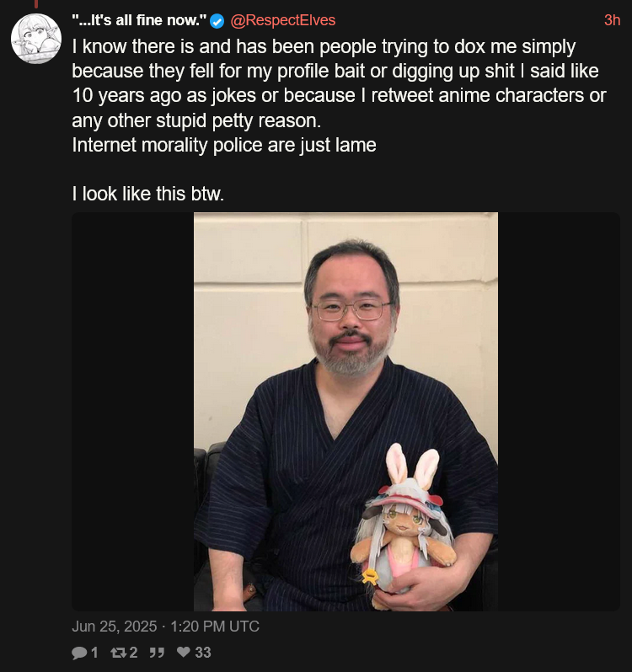This screenshot has width=632, height=672.
Task: Click the tweet's first line about dox attempts
Action: pyautogui.click(x=324, y=46)
